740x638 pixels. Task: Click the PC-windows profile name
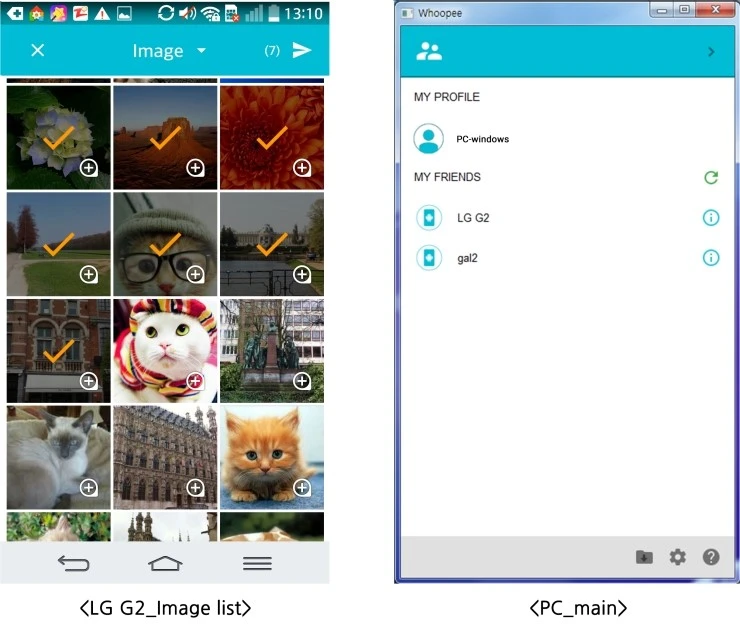click(x=482, y=139)
